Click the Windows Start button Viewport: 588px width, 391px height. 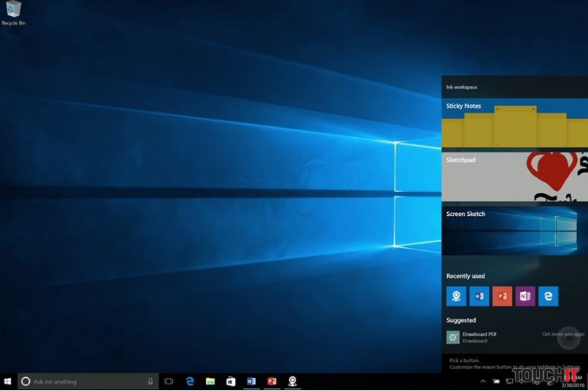point(8,382)
